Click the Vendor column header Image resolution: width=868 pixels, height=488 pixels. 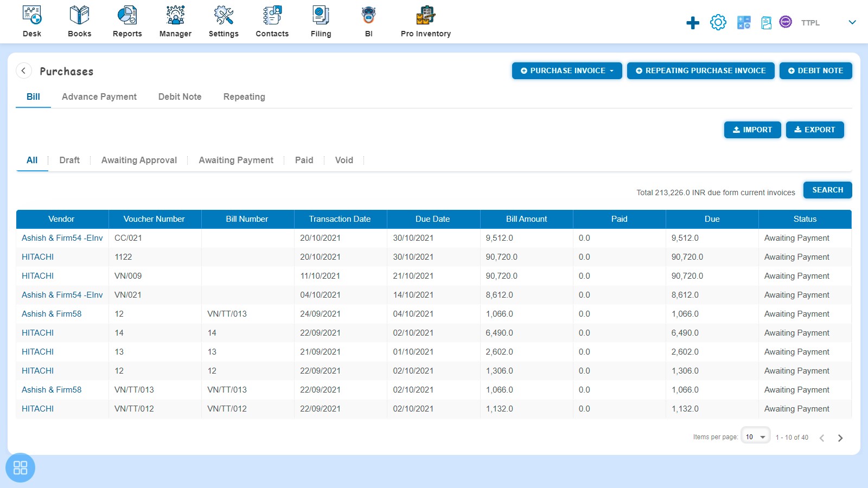coord(61,219)
